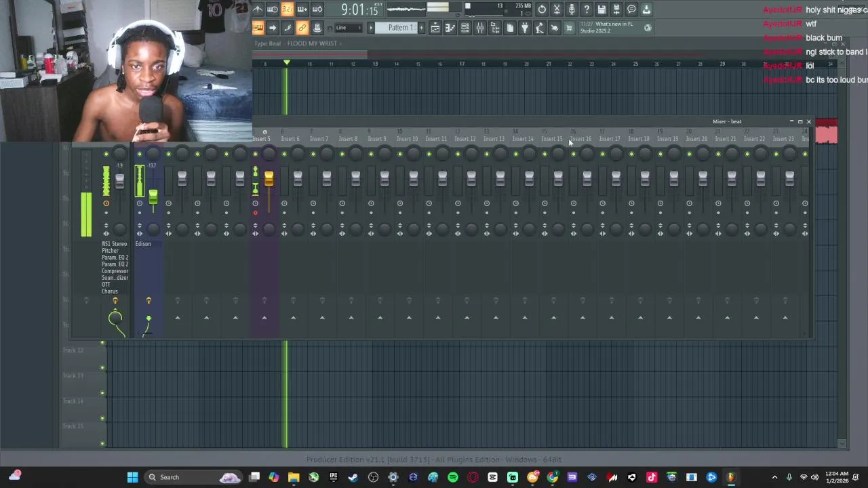
Task: Open File Explorer from the taskbar
Action: tap(294, 477)
